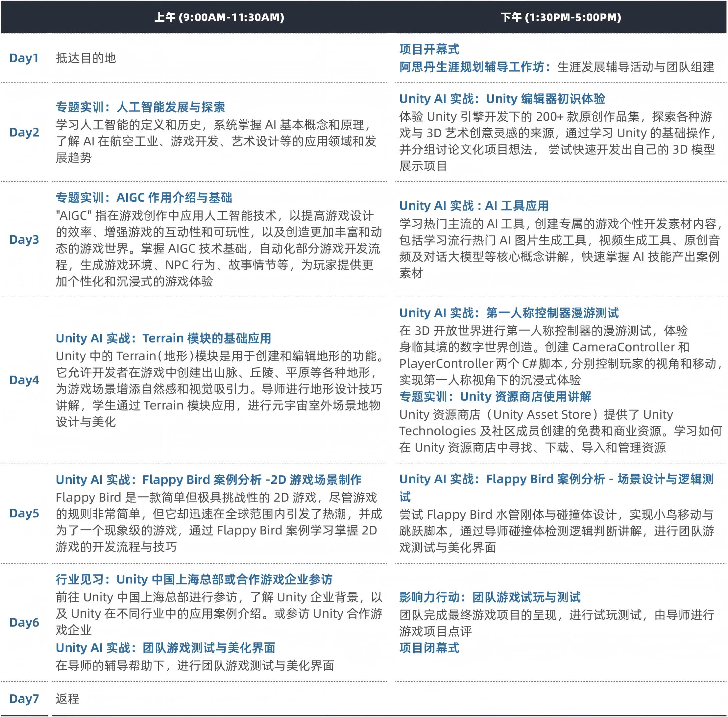Click the afternoon 下午 (1:30PM-5:00PM) column header
Screen dimensions: 728x717
(561, 17)
